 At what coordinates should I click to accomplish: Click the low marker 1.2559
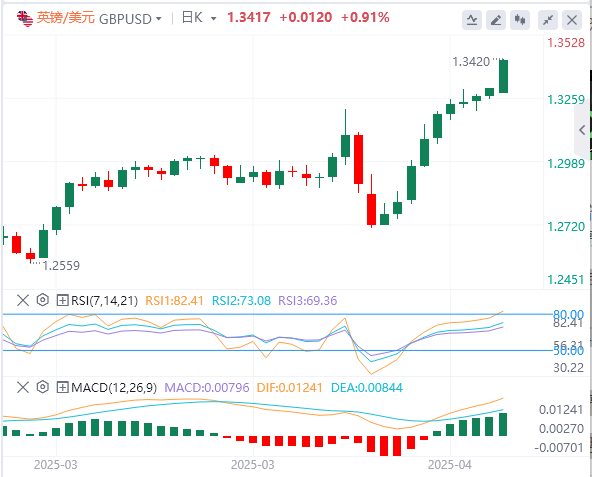tap(61, 266)
